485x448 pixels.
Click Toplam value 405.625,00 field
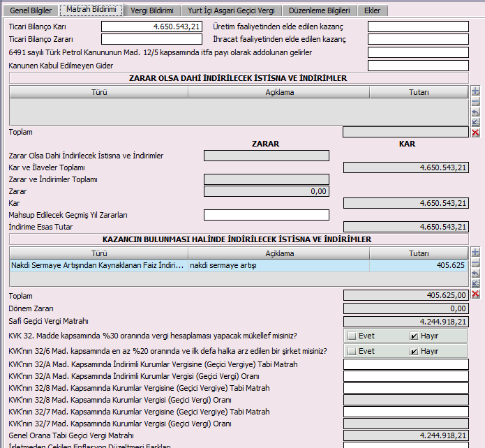tap(406, 295)
